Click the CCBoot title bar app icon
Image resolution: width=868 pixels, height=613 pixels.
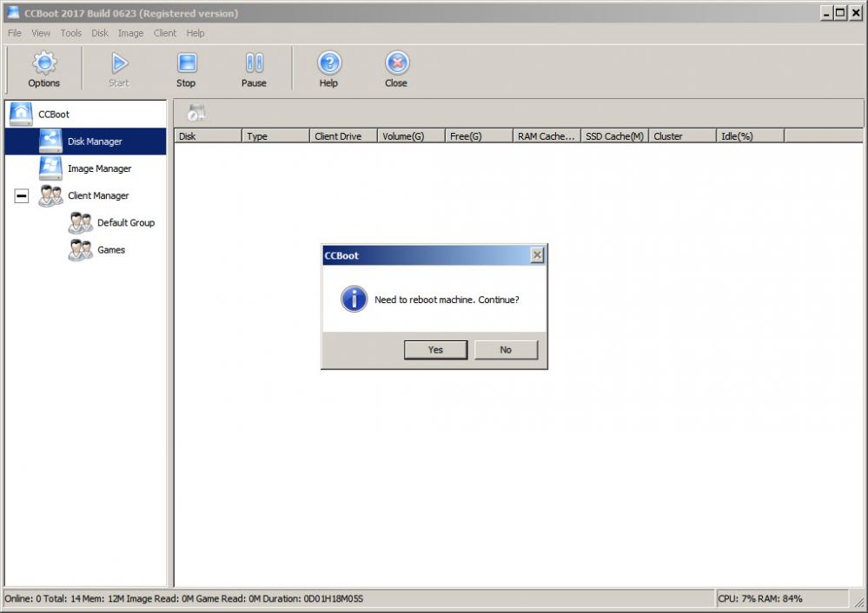(x=13, y=12)
